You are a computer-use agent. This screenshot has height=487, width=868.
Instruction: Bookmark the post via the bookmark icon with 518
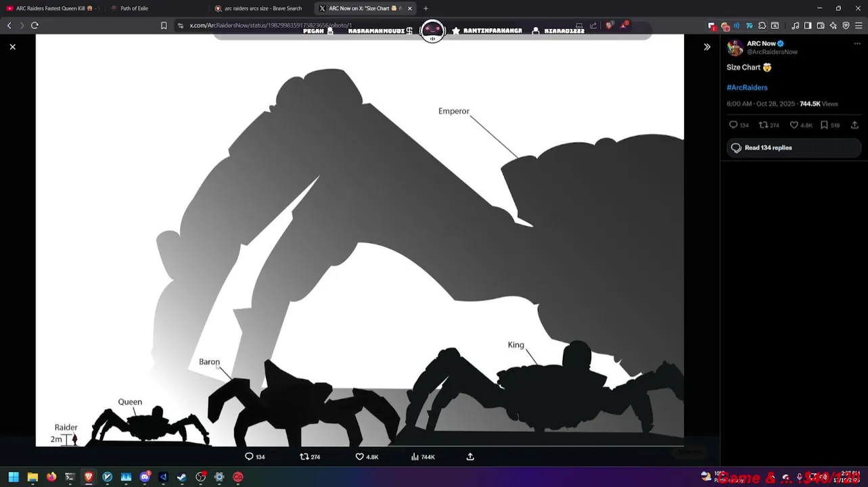click(x=824, y=125)
